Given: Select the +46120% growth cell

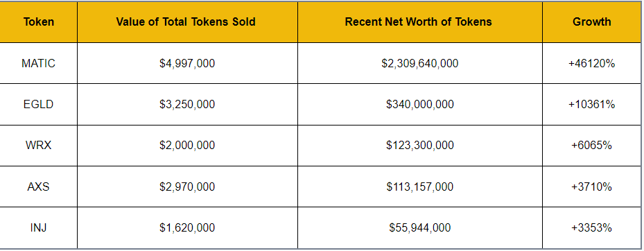Looking at the screenshot, I should (592, 63).
